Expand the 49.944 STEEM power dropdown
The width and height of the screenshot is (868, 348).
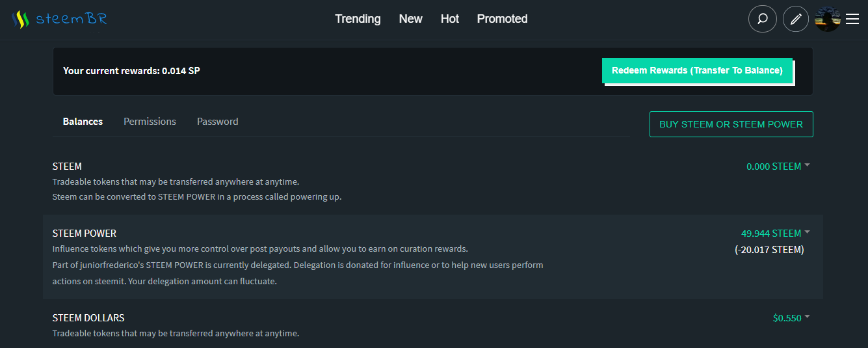[775, 234]
